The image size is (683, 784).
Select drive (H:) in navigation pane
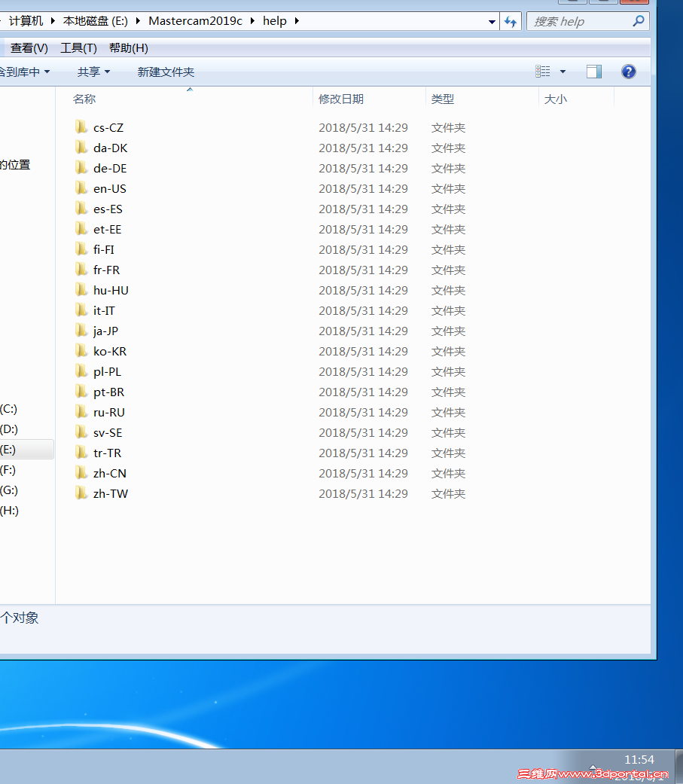tap(9, 511)
